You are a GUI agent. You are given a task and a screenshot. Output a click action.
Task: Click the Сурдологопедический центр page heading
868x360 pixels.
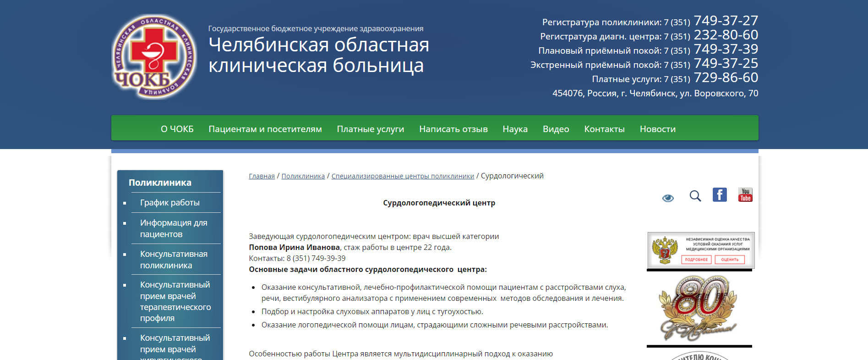pos(439,203)
